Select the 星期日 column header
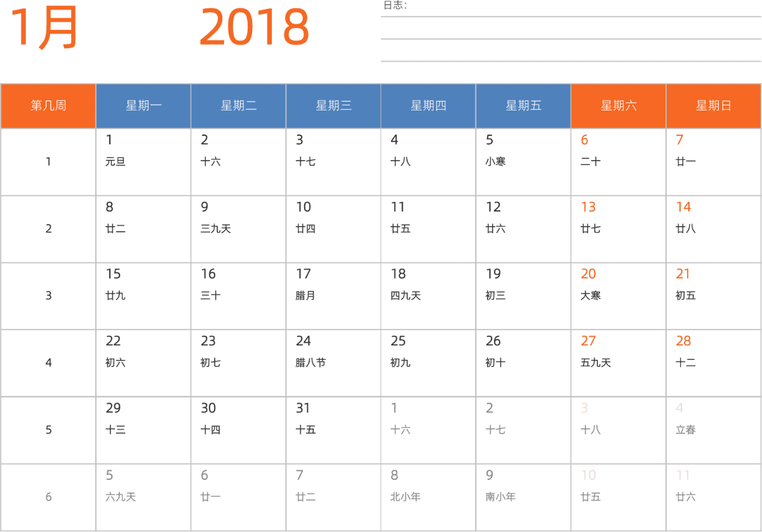 pyautogui.click(x=714, y=106)
